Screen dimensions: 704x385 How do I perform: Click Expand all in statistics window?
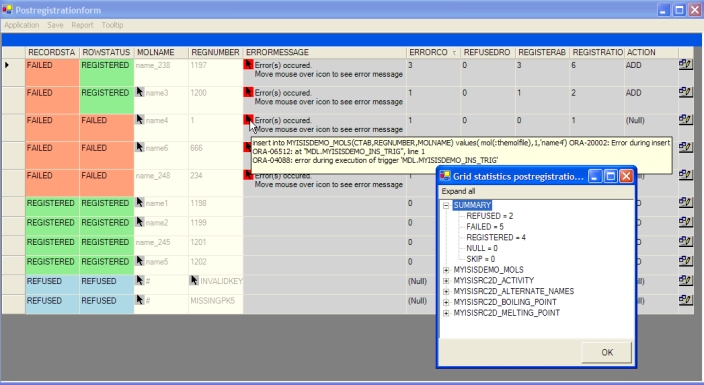pyautogui.click(x=458, y=191)
